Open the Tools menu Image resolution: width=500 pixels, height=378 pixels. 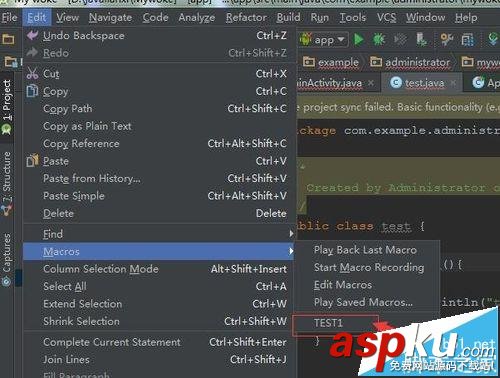coord(353,17)
